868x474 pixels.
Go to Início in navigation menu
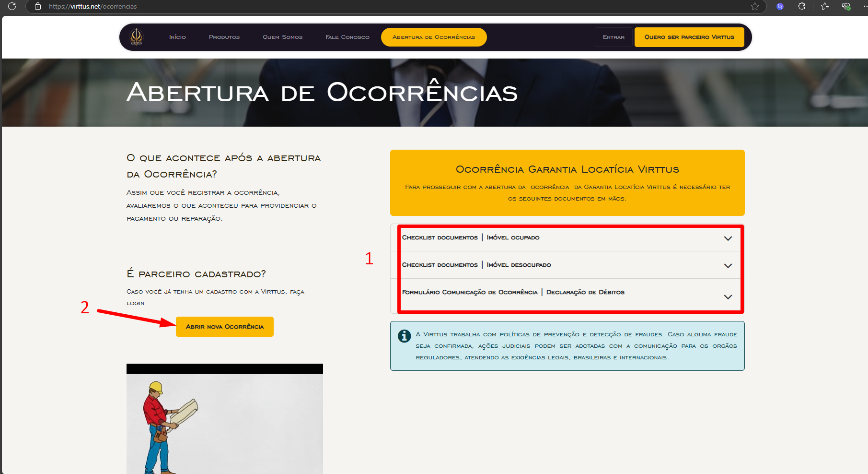tap(177, 37)
